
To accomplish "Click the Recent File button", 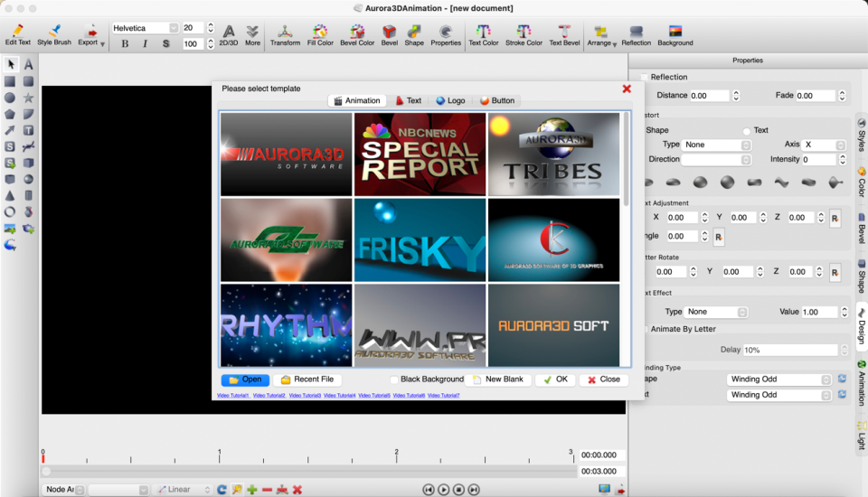I will [x=307, y=380].
